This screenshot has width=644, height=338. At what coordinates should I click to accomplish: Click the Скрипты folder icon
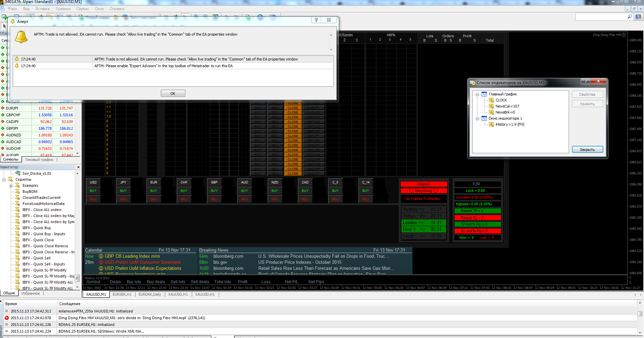11,179
